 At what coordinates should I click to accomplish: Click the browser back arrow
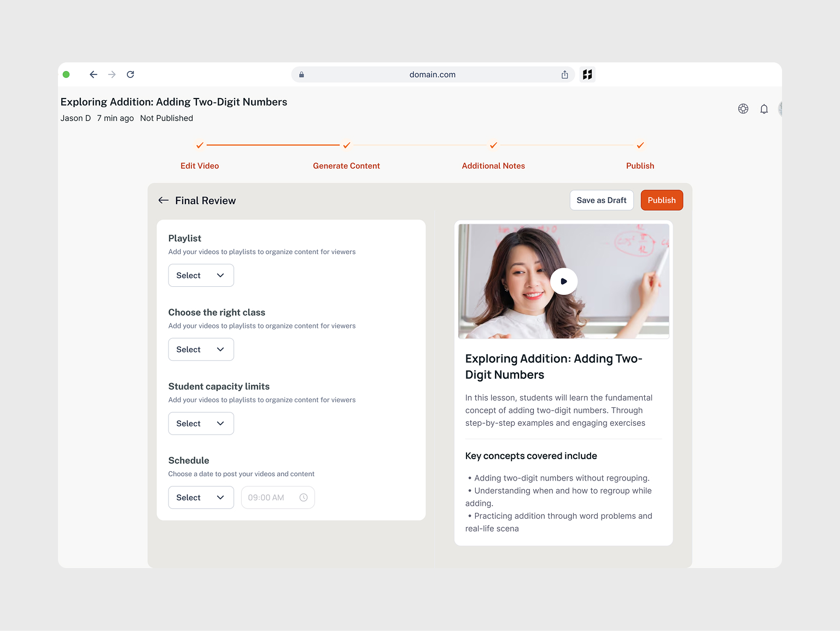[x=94, y=74]
